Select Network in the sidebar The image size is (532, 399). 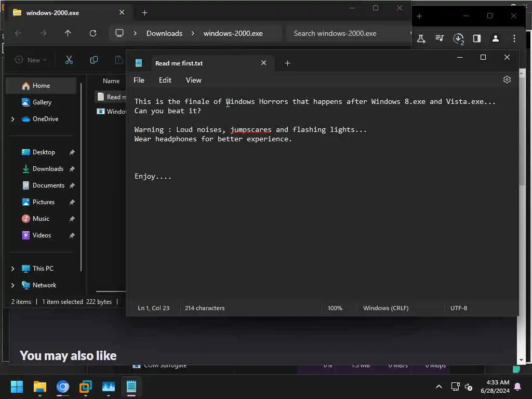pos(44,285)
